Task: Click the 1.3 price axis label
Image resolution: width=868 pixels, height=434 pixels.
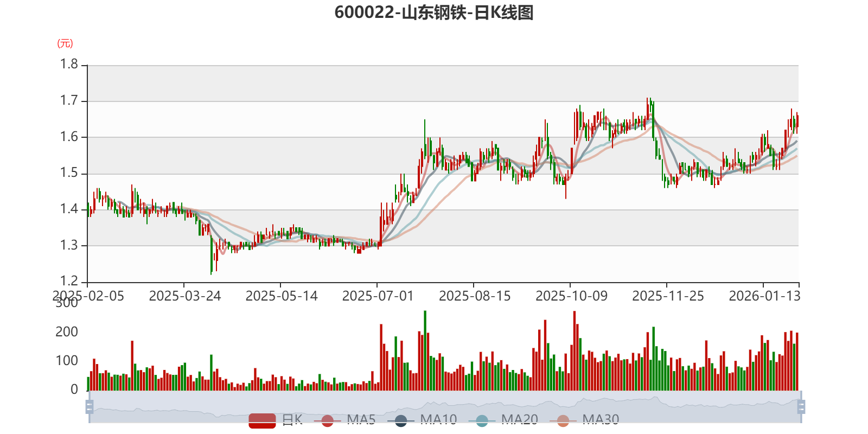Action: point(69,245)
